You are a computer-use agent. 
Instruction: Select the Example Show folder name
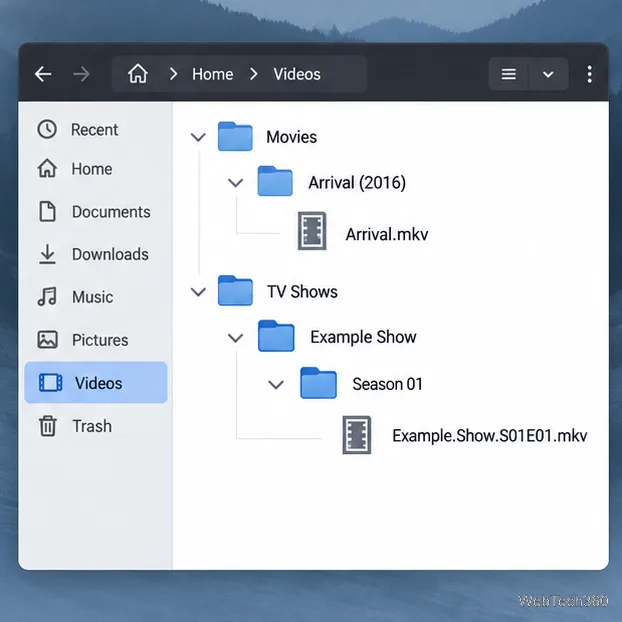(x=363, y=337)
